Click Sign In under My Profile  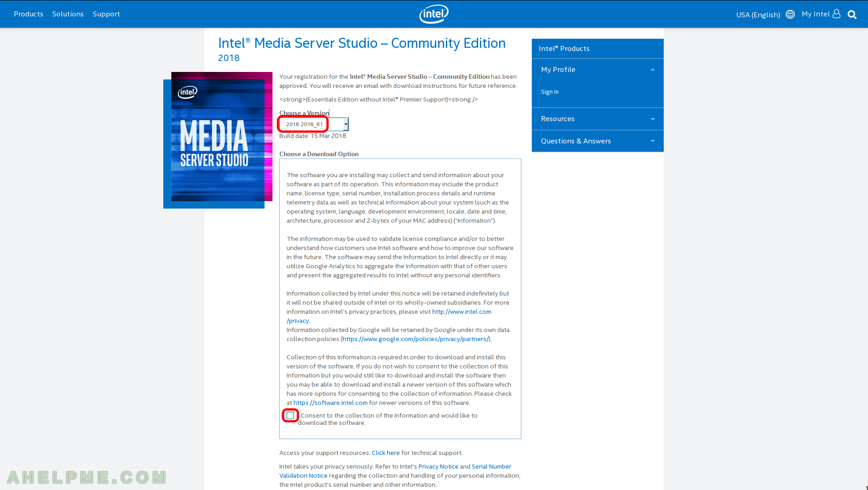pyautogui.click(x=550, y=92)
